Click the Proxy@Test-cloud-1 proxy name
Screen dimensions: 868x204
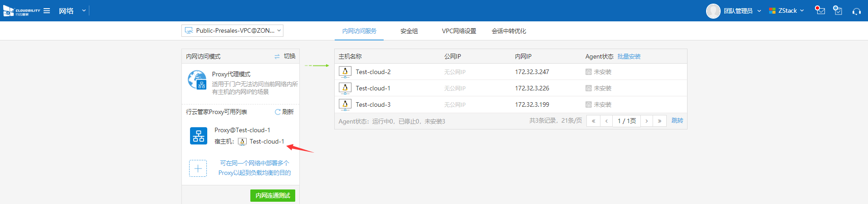click(x=242, y=130)
